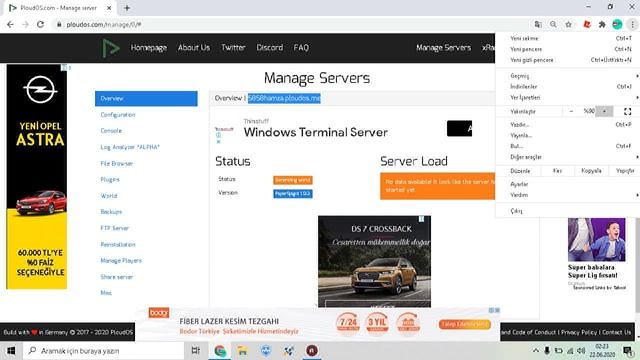Screen dimensions: 640x360
Task: Open Configuration in the sidebar
Action: pos(118,115)
